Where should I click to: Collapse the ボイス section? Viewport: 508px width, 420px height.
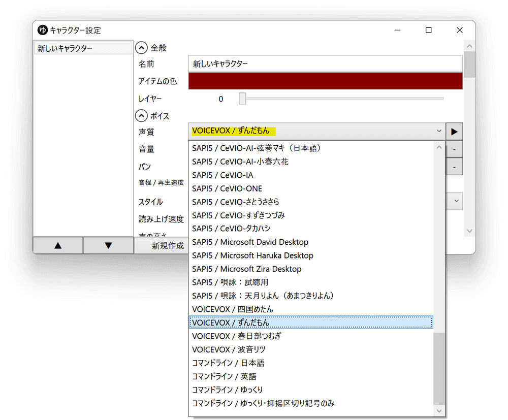[141, 115]
